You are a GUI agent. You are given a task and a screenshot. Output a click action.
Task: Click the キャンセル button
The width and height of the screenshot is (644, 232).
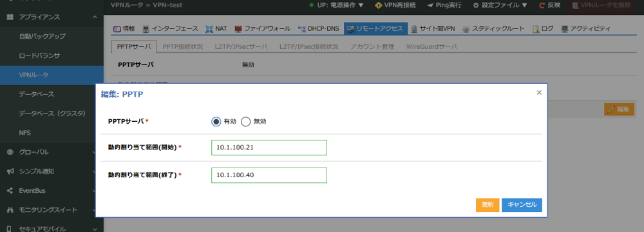522,205
